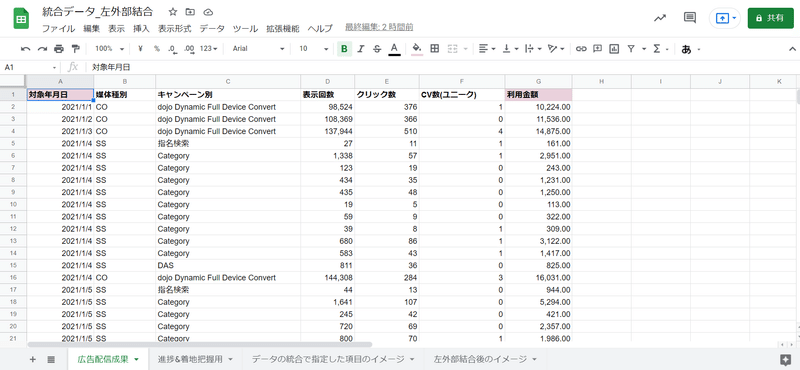The width and height of the screenshot is (800, 370).
Task: Select the 広告配信成果 sheet tab
Action: (108, 359)
